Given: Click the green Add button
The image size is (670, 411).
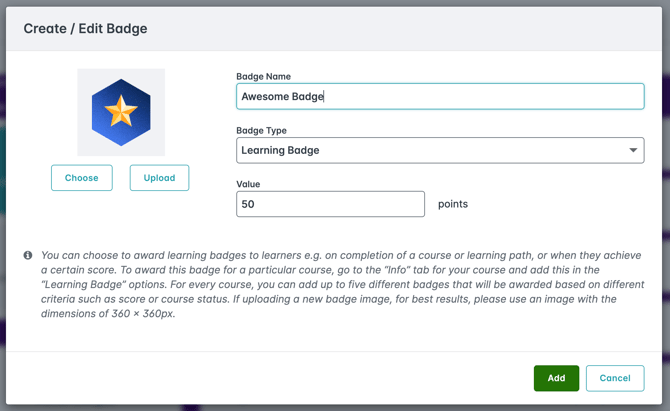Looking at the screenshot, I should pos(556,378).
